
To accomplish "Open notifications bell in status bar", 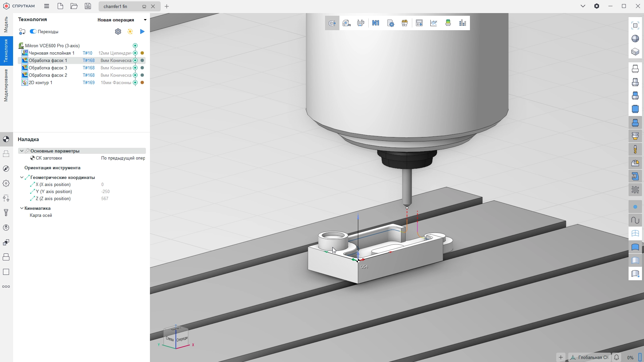I will [x=616, y=357].
